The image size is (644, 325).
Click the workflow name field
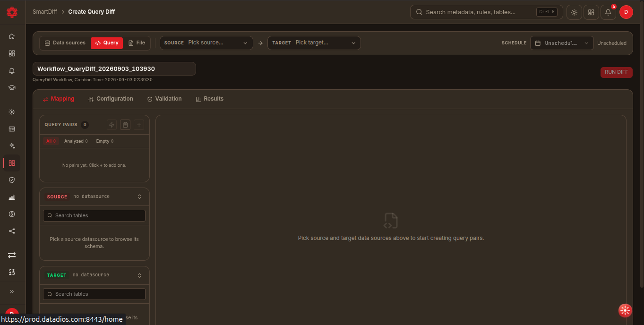click(114, 69)
